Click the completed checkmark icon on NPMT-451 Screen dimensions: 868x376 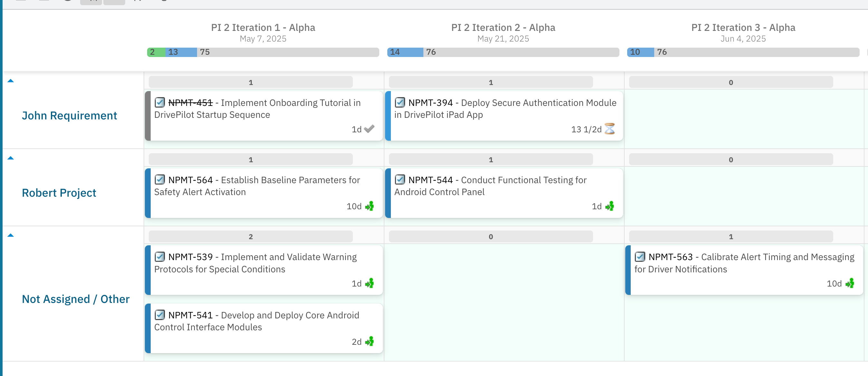tap(369, 129)
